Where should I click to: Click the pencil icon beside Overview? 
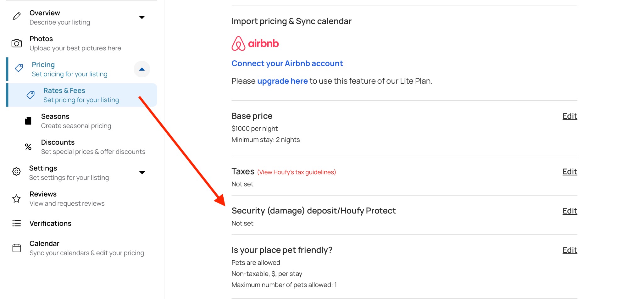(x=17, y=16)
